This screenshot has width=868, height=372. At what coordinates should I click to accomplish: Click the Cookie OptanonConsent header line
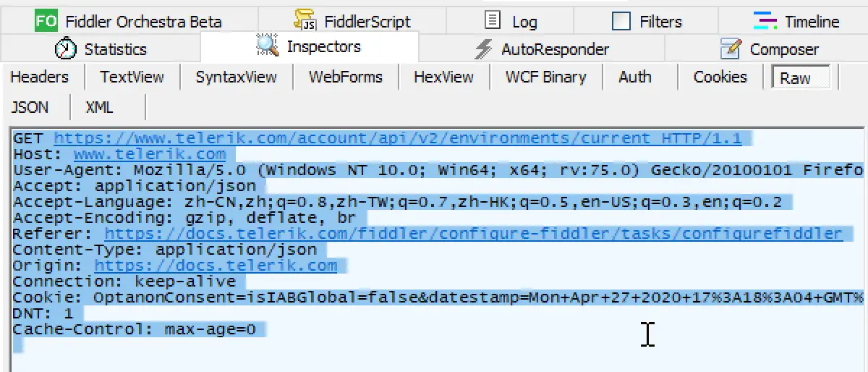[438, 297]
